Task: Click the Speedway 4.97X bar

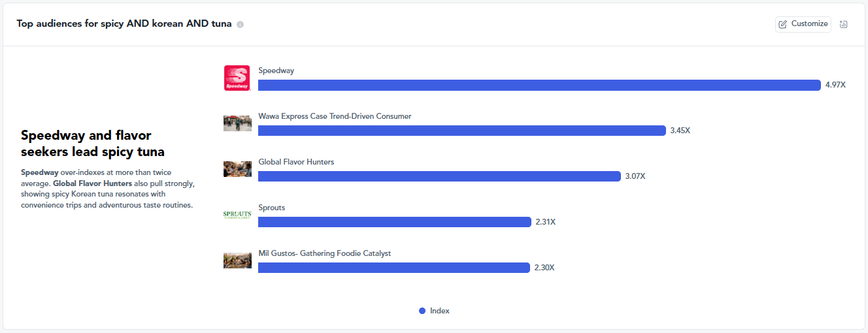Action: coord(539,85)
